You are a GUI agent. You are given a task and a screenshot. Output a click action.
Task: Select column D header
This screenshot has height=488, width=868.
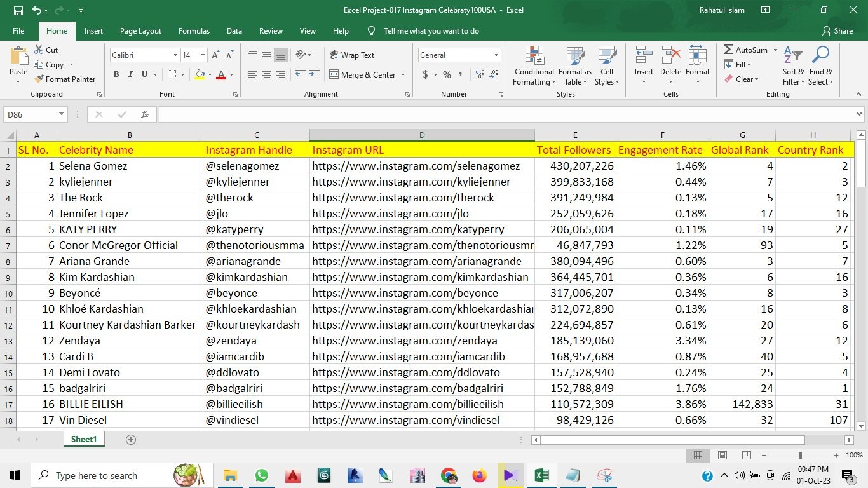422,135
